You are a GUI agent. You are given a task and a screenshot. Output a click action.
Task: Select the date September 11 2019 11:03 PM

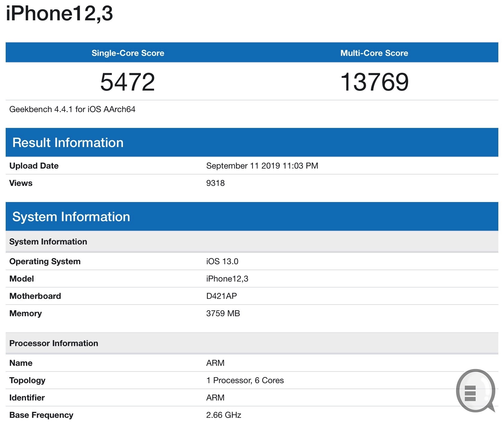262,166
